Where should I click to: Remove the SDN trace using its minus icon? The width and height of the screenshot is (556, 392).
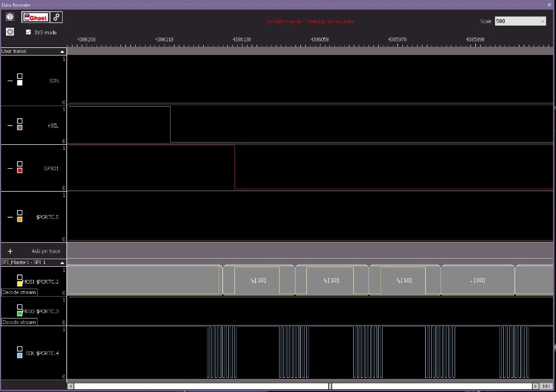tap(10, 81)
